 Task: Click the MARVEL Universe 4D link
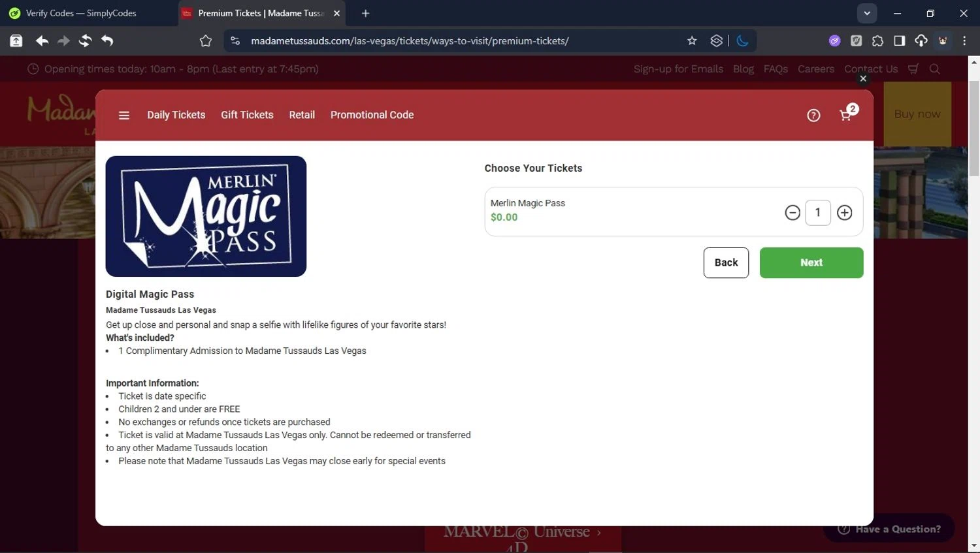523,539
